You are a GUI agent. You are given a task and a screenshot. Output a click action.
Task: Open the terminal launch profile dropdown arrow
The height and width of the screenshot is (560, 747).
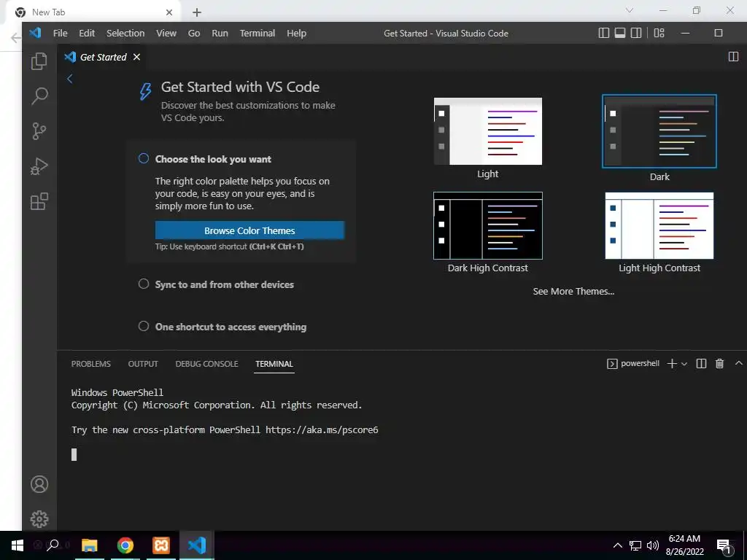(x=684, y=364)
